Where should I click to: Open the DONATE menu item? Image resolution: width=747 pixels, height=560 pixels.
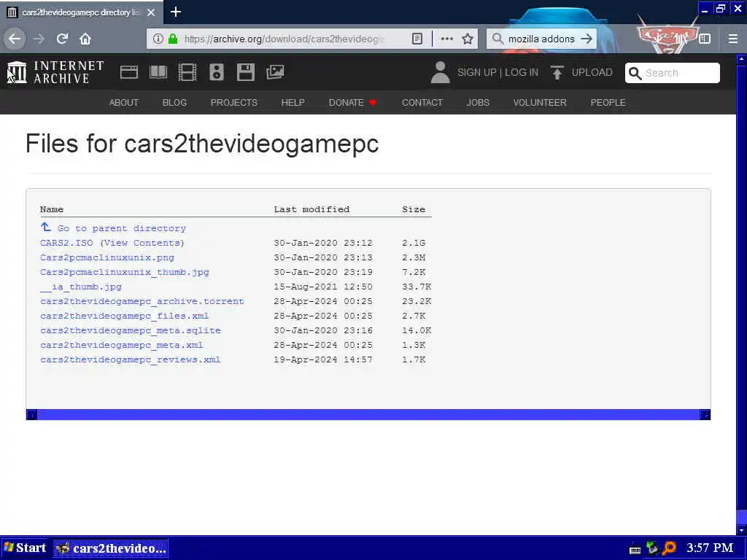[x=352, y=102]
